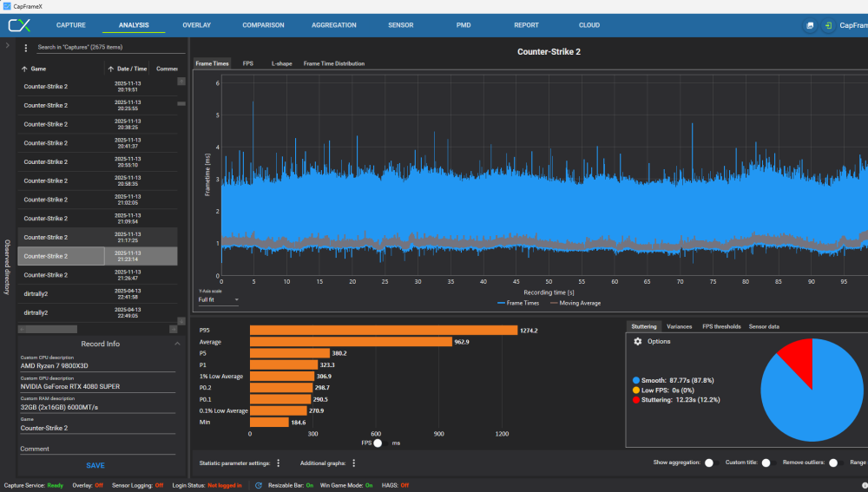868x492 pixels.
Task: Open the captures list three-dot menu
Action: [x=25, y=48]
